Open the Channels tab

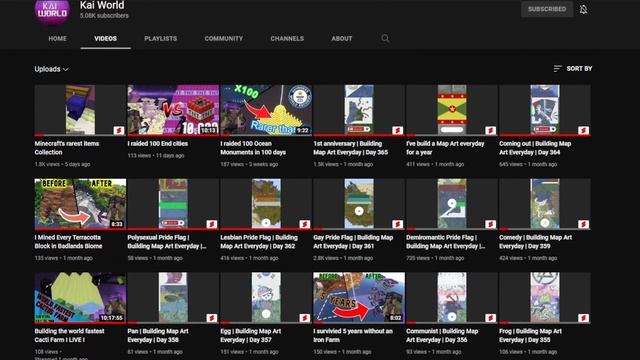[287, 38]
